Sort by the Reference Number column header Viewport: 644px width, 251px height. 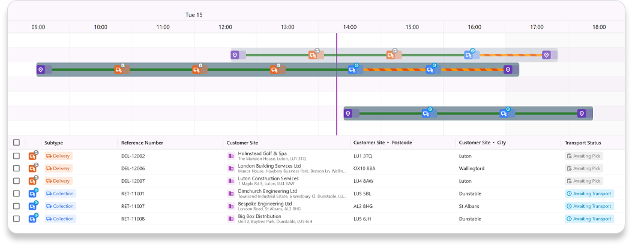pyautogui.click(x=142, y=143)
